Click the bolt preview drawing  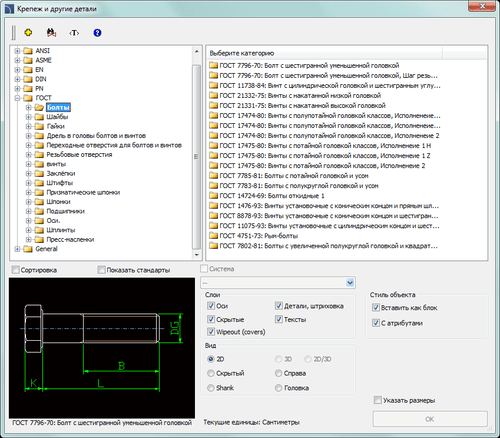pyautogui.click(x=102, y=348)
